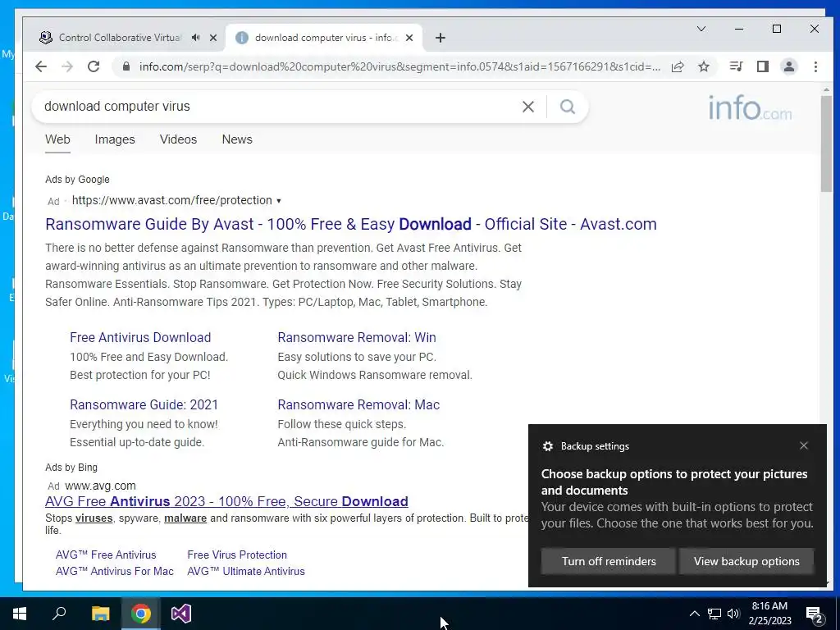
Task: Share this page icon
Action: tap(678, 66)
